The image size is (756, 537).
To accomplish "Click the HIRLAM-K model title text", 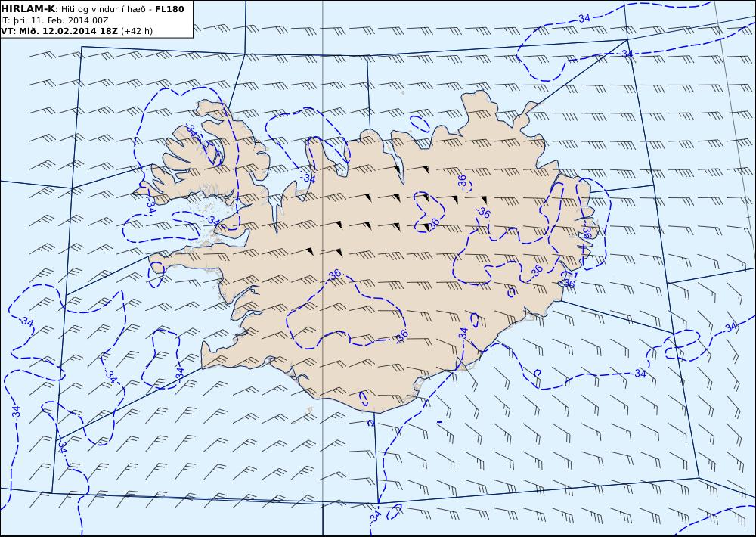I will pyautogui.click(x=28, y=9).
